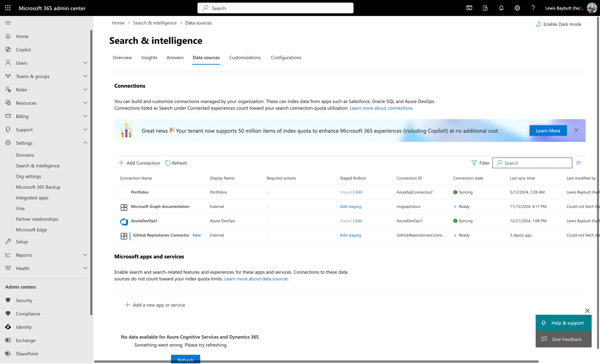Click the connections Search input field

(535, 163)
